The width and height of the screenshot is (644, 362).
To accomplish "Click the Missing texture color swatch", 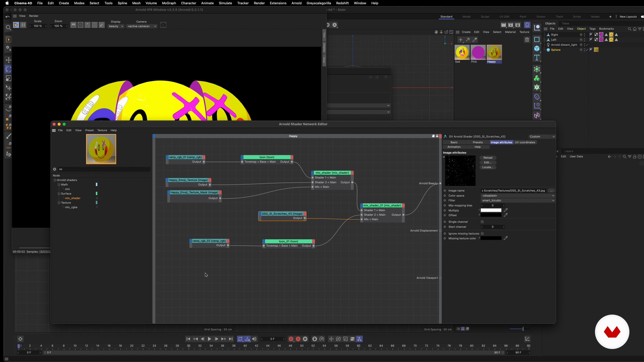I will [491, 238].
